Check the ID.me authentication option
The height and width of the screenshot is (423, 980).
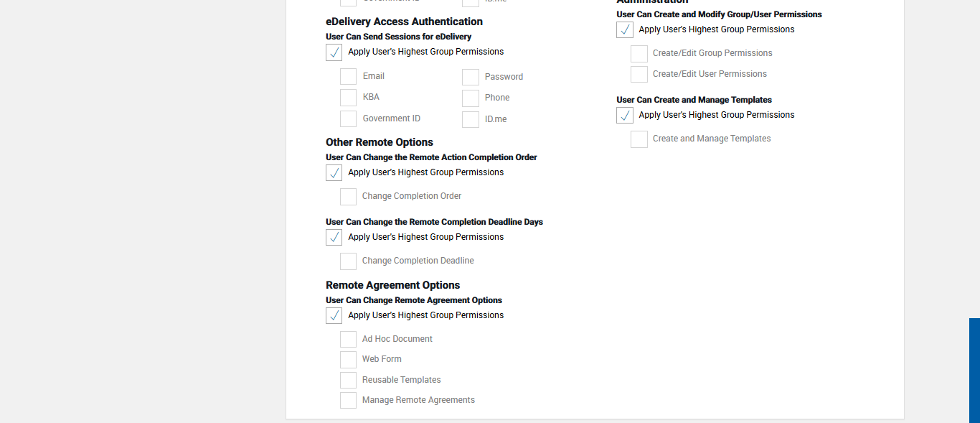(471, 120)
